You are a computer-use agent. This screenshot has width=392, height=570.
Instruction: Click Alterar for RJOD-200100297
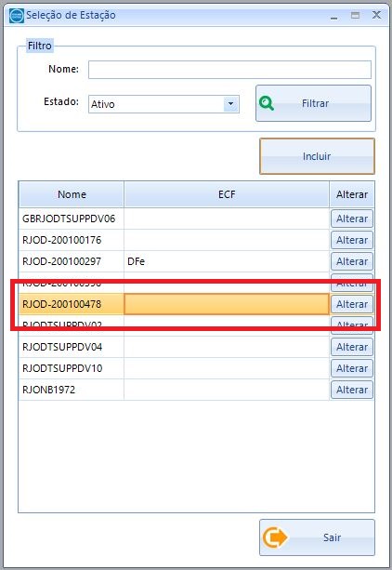pos(352,261)
